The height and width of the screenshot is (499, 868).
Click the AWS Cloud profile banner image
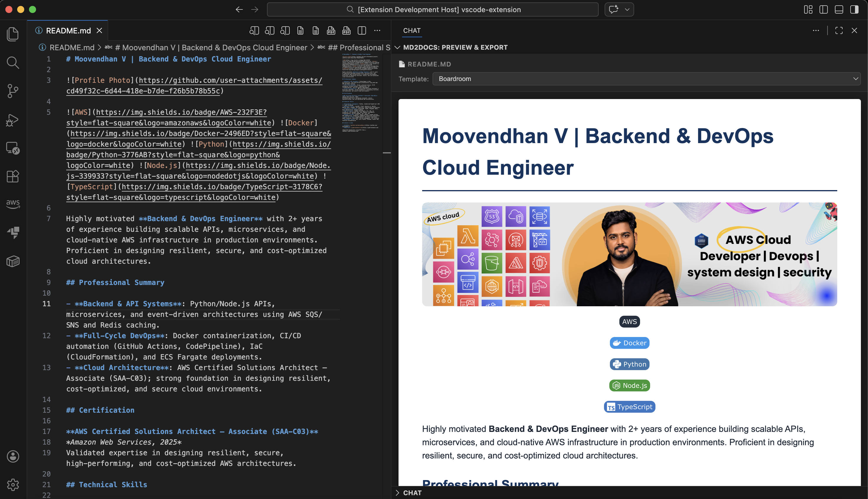(629, 254)
